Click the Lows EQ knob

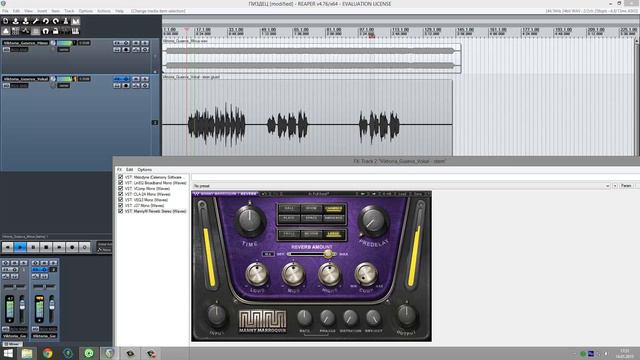tap(257, 274)
